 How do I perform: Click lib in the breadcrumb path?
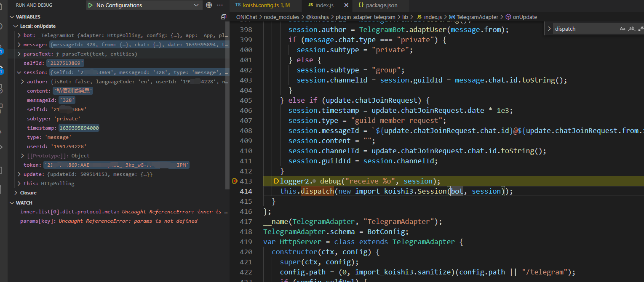(x=405, y=17)
